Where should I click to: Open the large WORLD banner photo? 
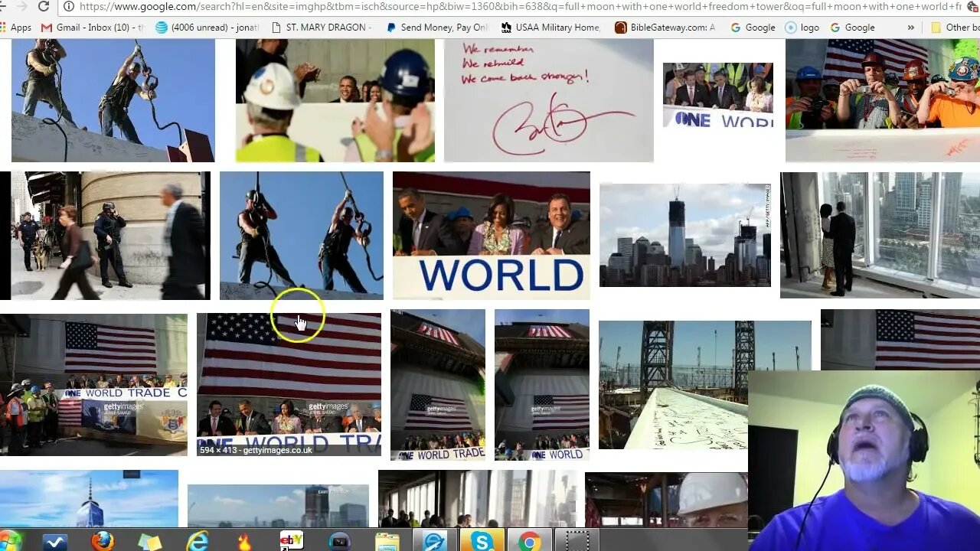[x=491, y=236]
